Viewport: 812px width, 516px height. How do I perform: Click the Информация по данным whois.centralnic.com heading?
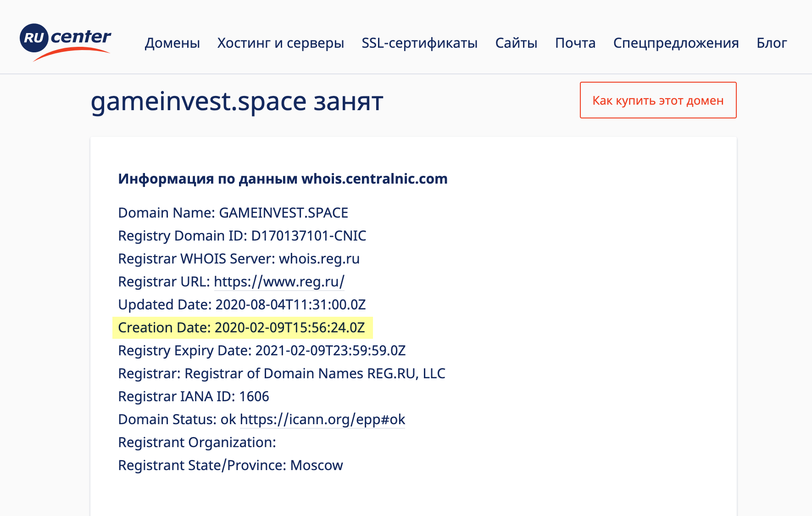click(283, 179)
